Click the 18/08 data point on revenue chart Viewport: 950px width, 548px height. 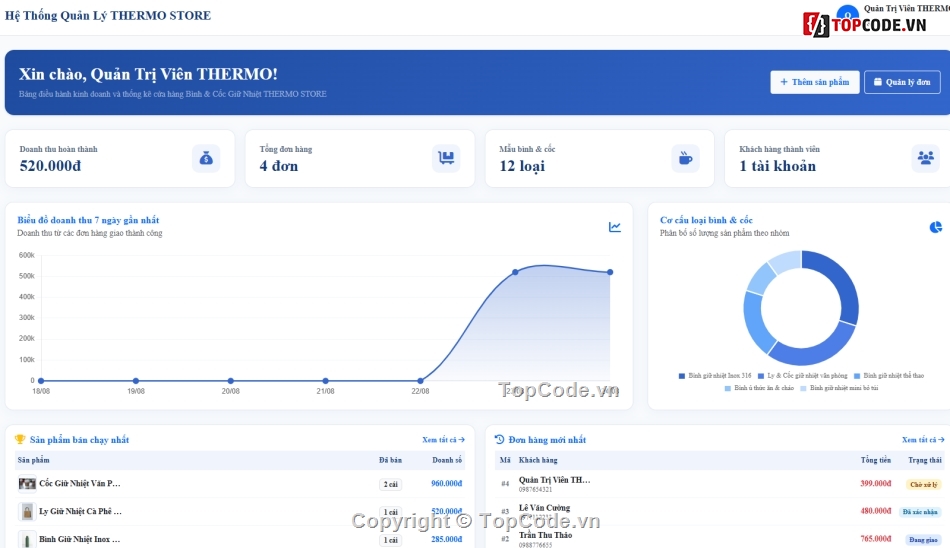(41, 381)
